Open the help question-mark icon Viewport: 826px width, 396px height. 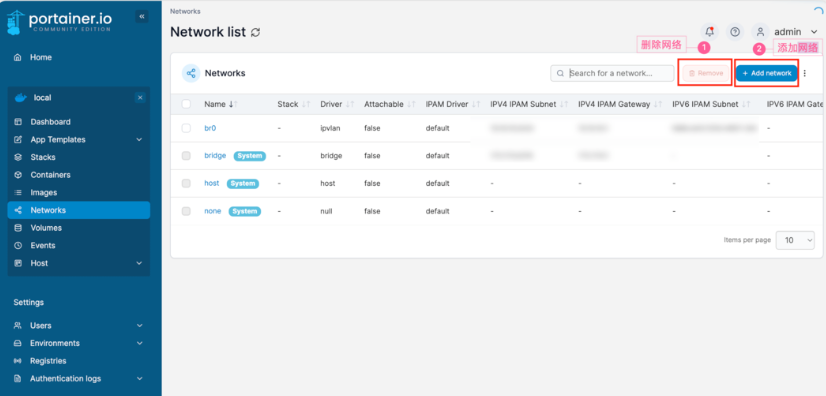734,32
